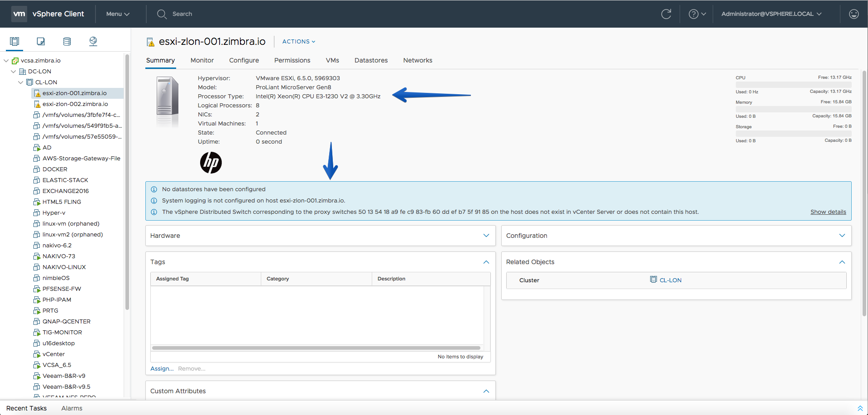Image resolution: width=868 pixels, height=415 pixels.
Task: Select the EXCHANGE2016 VM in tree
Action: [x=66, y=191]
